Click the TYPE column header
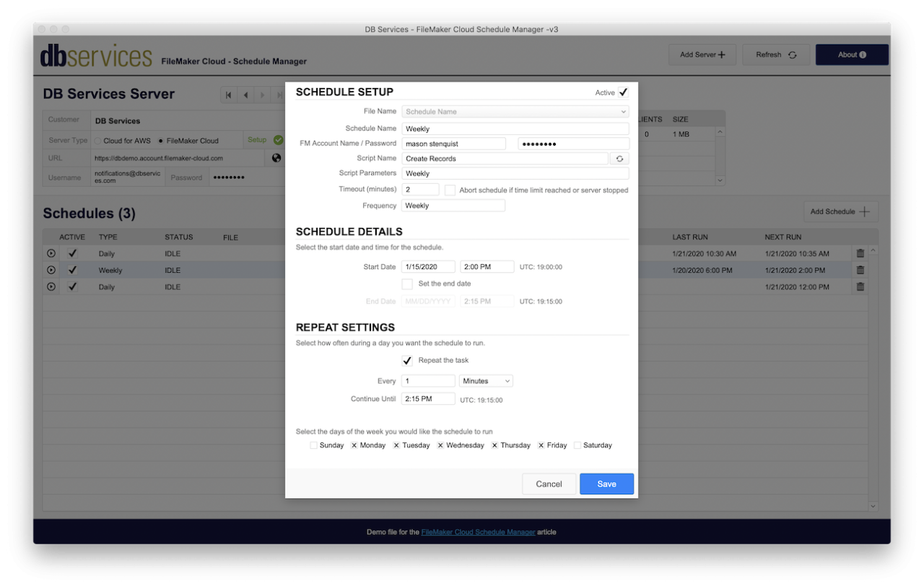This screenshot has height=588, width=924. tap(108, 237)
